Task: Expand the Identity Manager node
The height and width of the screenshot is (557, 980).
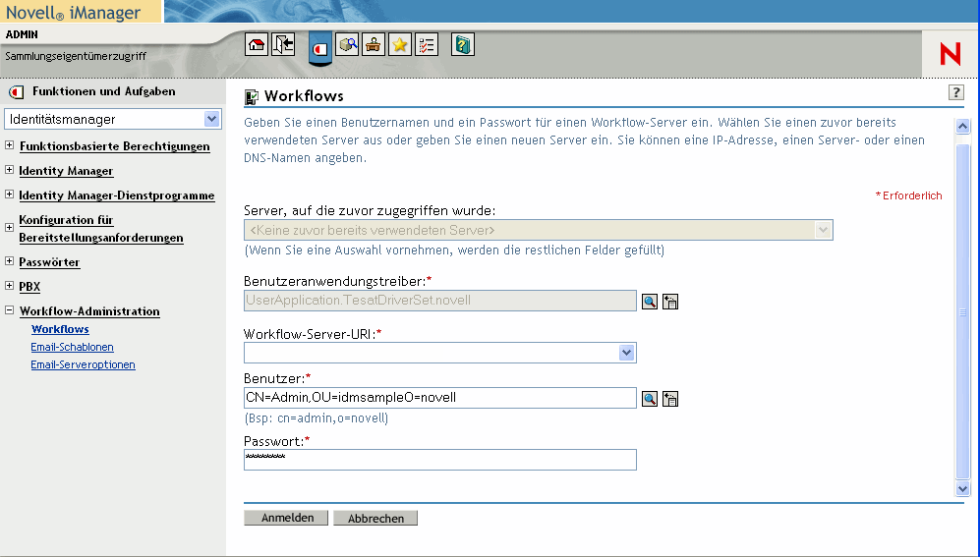Action: [10, 170]
